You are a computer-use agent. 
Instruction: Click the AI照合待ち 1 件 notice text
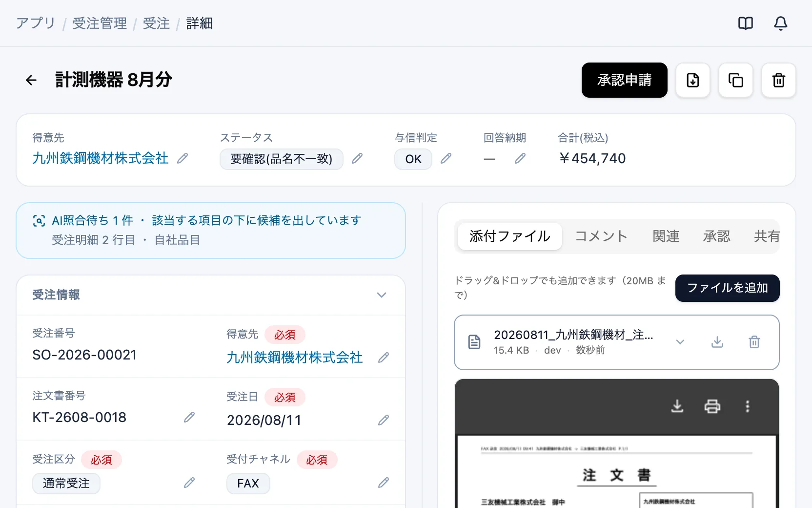click(x=93, y=221)
